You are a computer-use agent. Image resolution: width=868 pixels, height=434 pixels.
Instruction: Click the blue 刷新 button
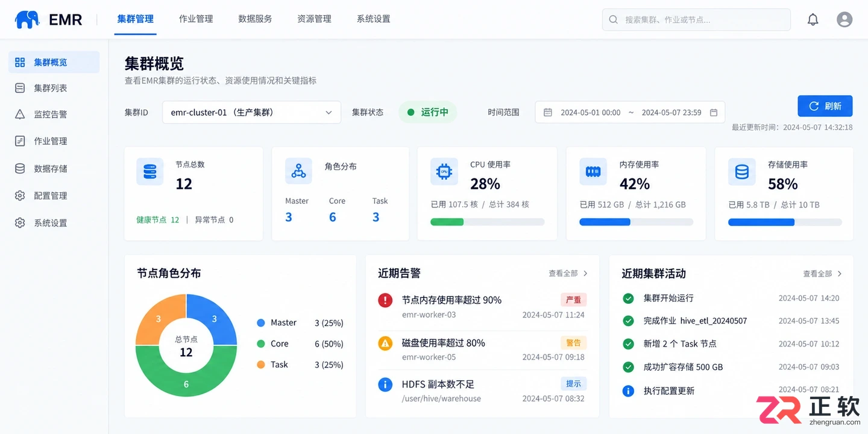coord(825,106)
